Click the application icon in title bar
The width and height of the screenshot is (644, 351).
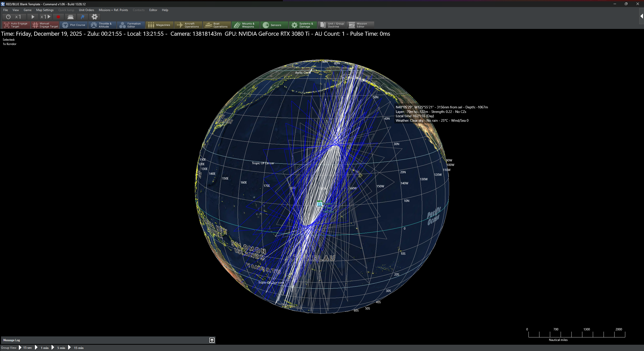(x=3, y=4)
